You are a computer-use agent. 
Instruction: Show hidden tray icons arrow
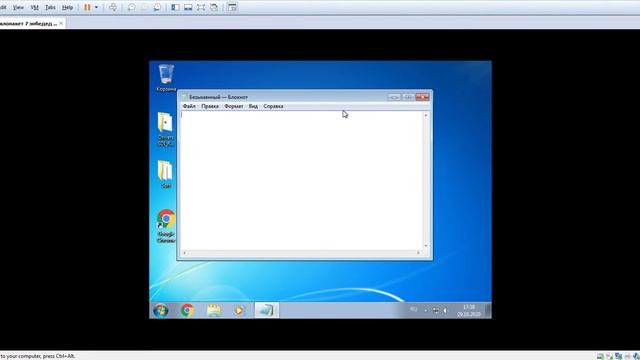426,311
